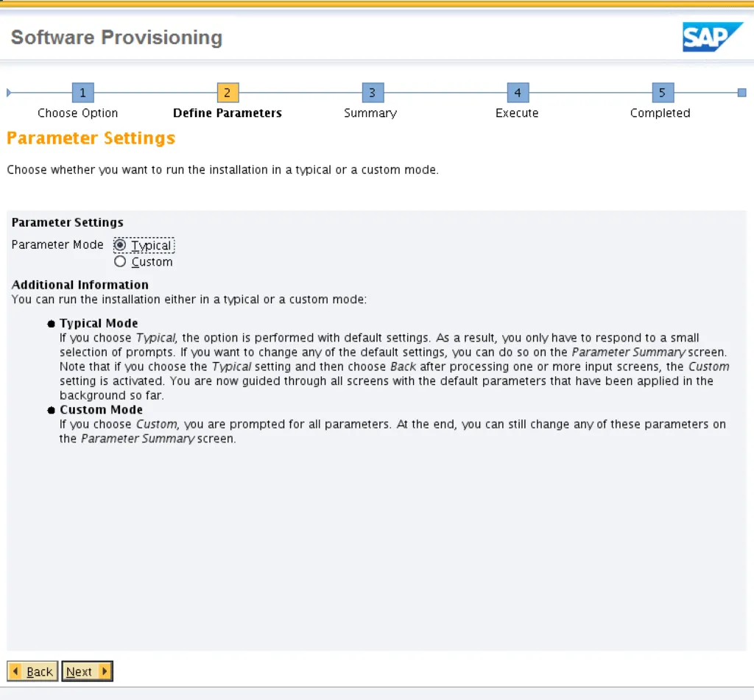
Task: Click the Parameter Mode field label
Action: (57, 244)
